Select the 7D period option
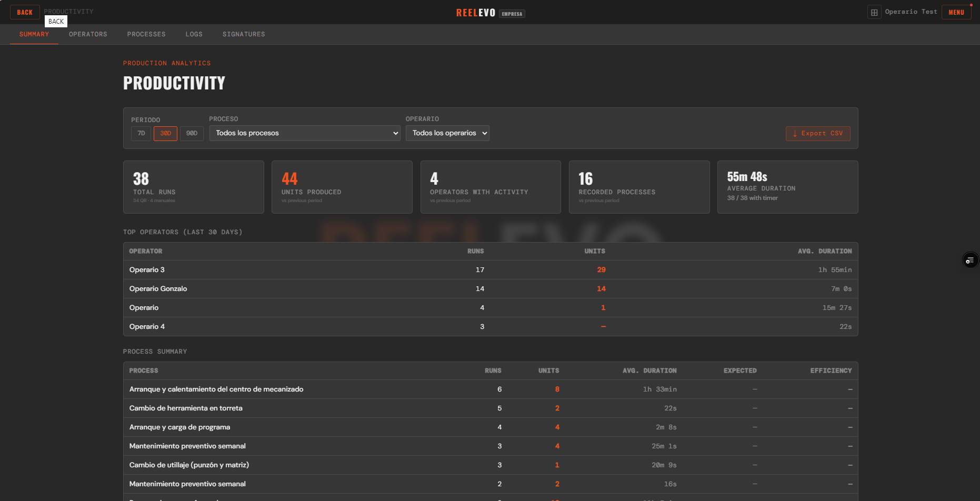 point(141,134)
